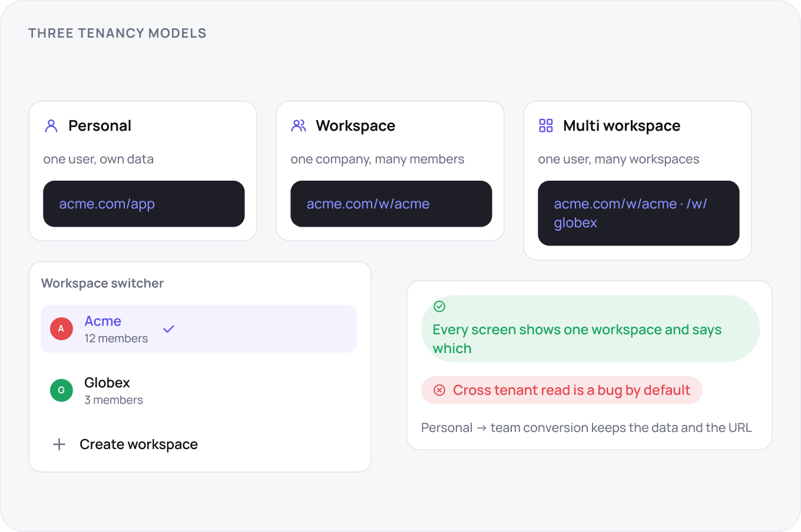Click the Multi workspace card title
The image size is (801, 532).
621,126
